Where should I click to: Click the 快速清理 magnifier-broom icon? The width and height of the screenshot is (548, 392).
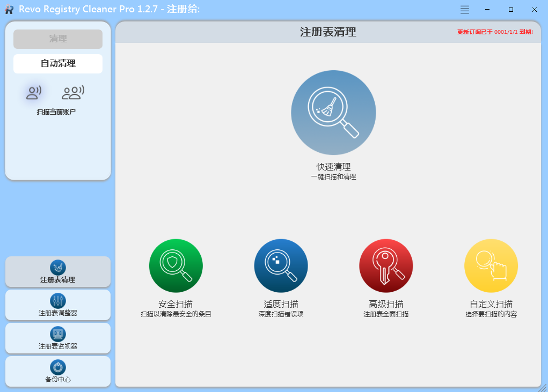[333, 112]
